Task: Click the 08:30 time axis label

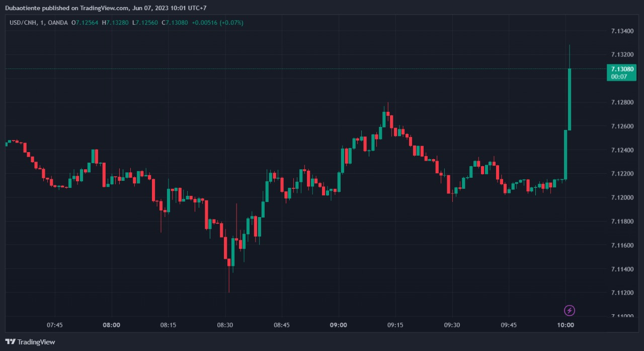Action: (225, 325)
